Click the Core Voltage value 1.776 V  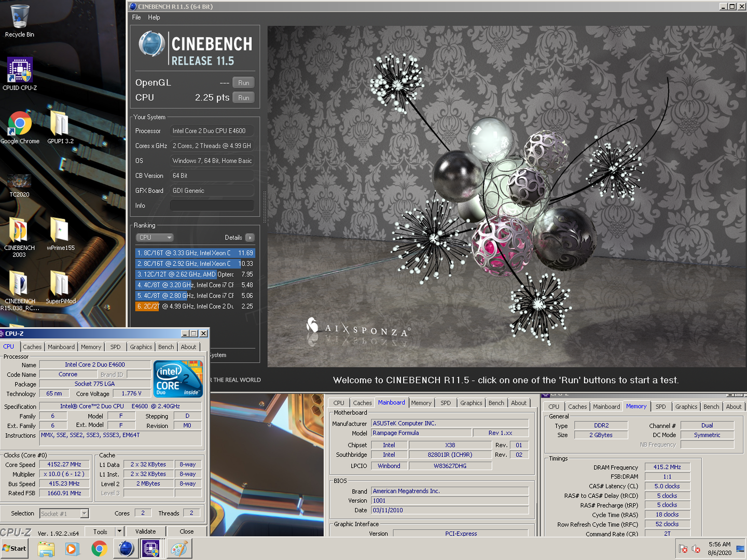pyautogui.click(x=131, y=394)
